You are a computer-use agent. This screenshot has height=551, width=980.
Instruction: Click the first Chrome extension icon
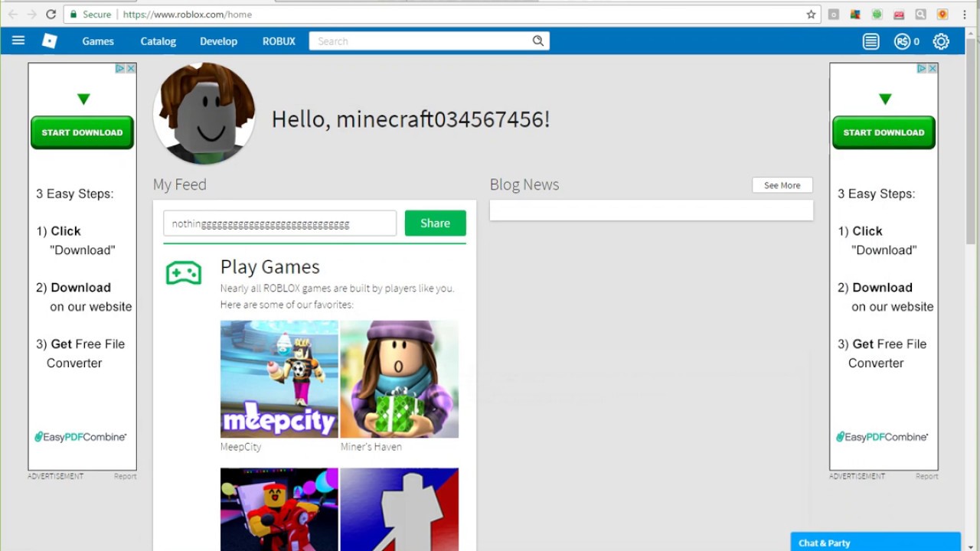point(834,14)
